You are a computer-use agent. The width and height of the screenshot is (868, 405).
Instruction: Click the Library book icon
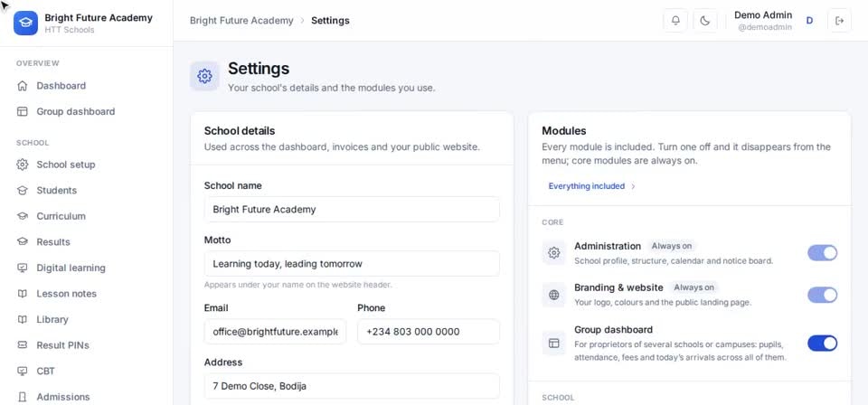22,319
